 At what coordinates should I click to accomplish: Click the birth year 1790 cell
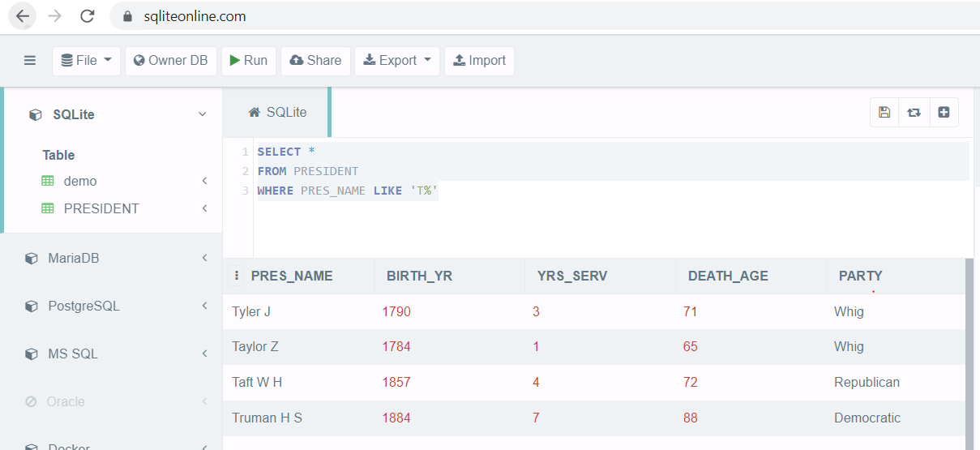point(396,311)
